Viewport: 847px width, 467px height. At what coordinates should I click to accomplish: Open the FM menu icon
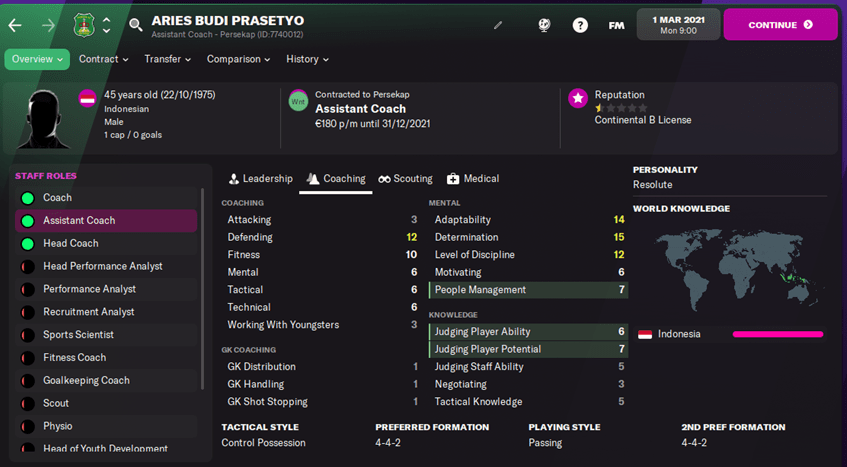point(616,25)
